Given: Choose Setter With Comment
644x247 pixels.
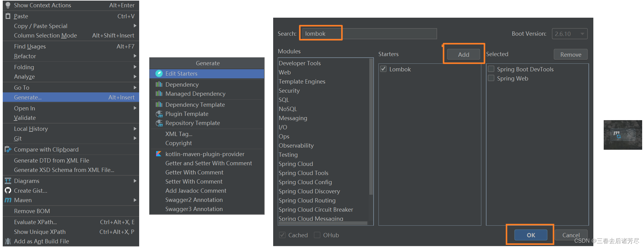Looking at the screenshot, I should click(207, 181).
